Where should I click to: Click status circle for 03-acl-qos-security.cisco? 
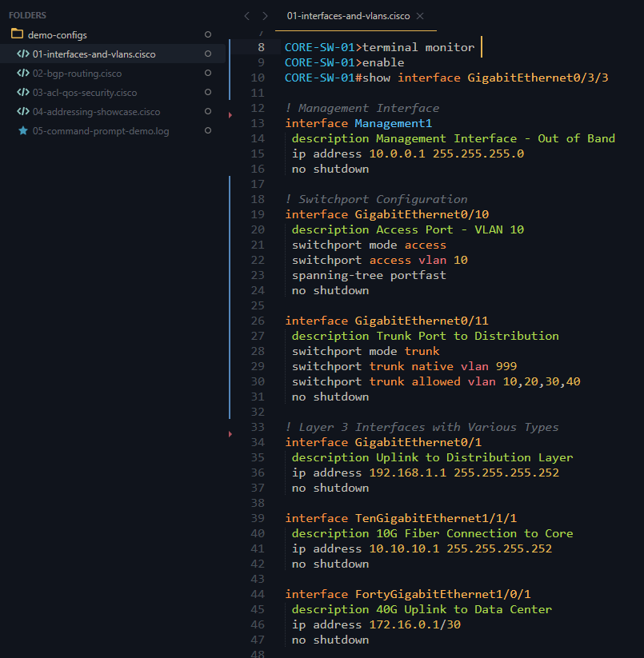point(208,92)
